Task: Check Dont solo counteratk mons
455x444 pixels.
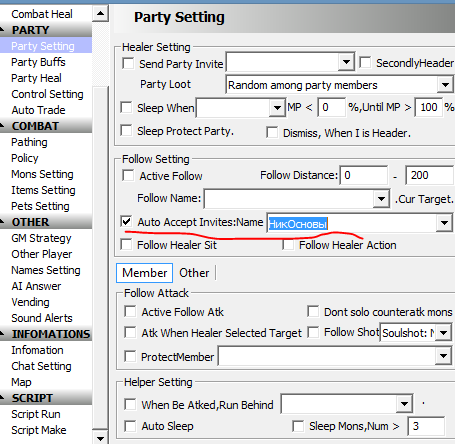Action: [313, 311]
